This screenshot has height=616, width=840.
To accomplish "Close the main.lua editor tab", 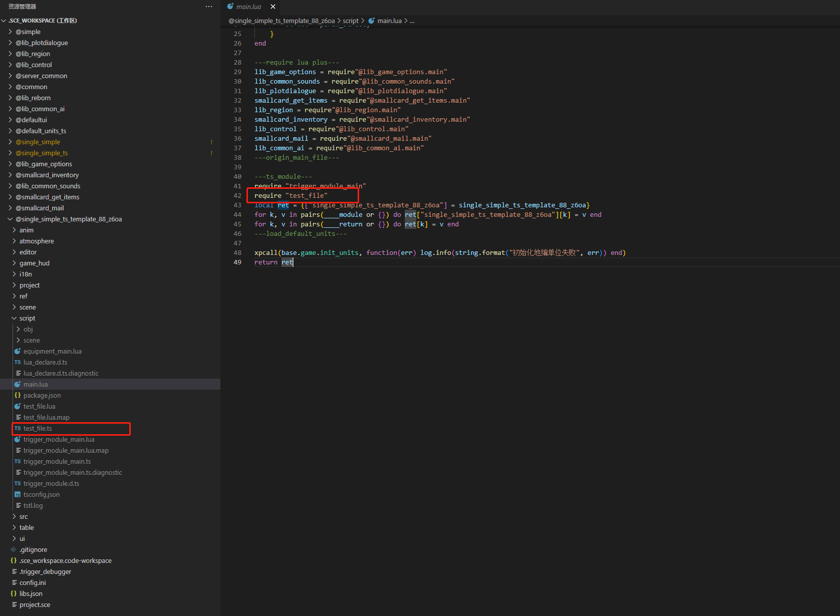I will tap(273, 7).
